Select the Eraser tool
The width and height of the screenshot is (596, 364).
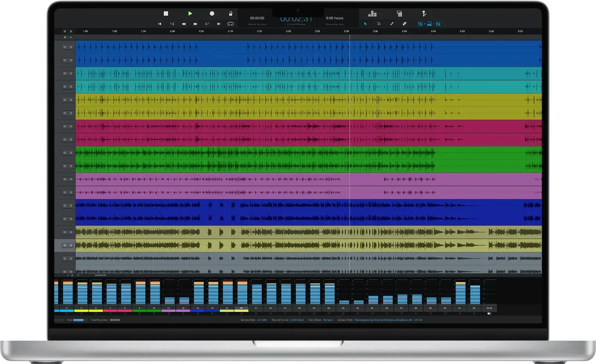click(x=404, y=24)
